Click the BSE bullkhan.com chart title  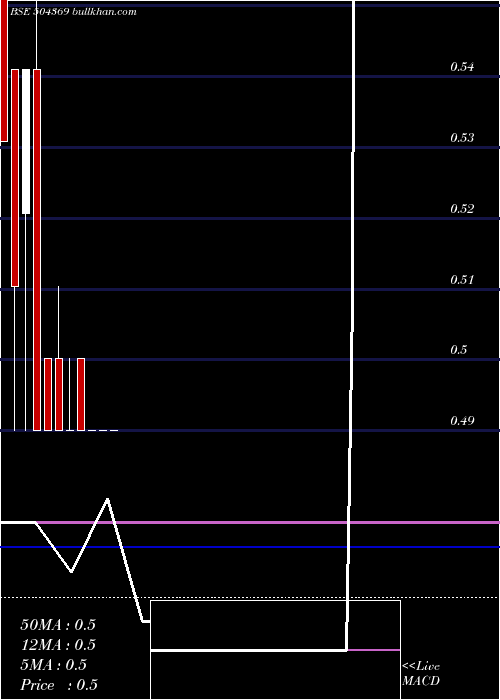(73, 12)
